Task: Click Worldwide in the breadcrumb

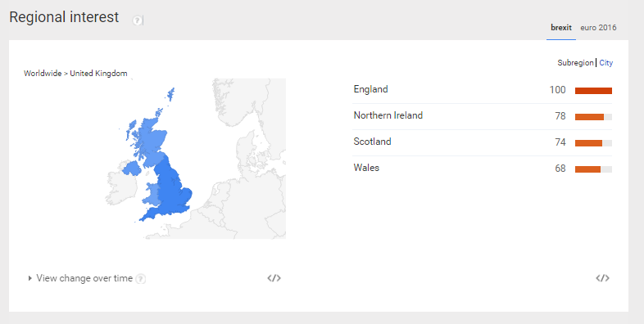Action: pyautogui.click(x=43, y=74)
